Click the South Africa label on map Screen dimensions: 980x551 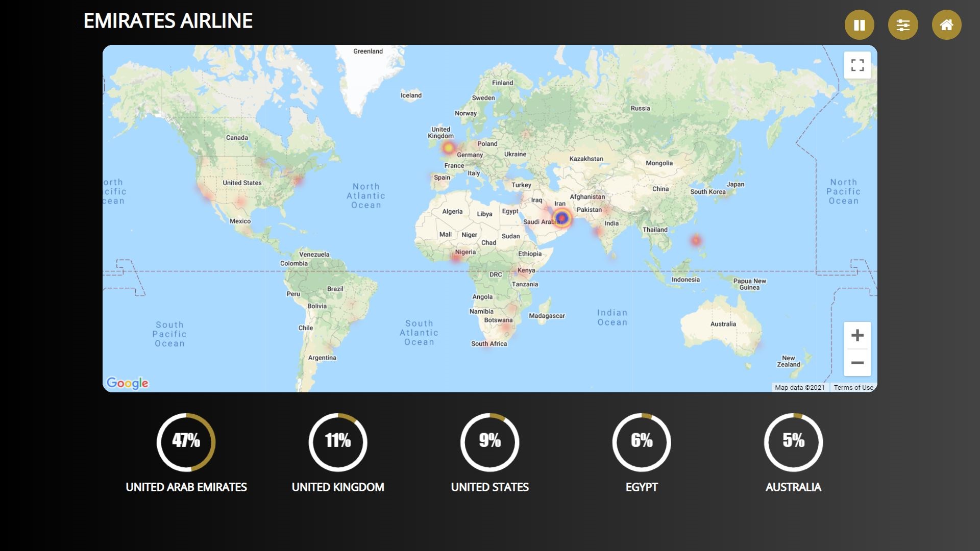489,344
